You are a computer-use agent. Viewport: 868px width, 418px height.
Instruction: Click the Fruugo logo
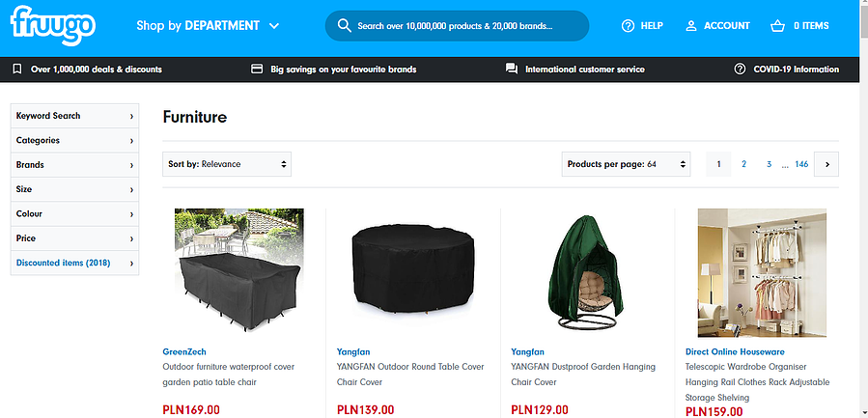point(54,25)
